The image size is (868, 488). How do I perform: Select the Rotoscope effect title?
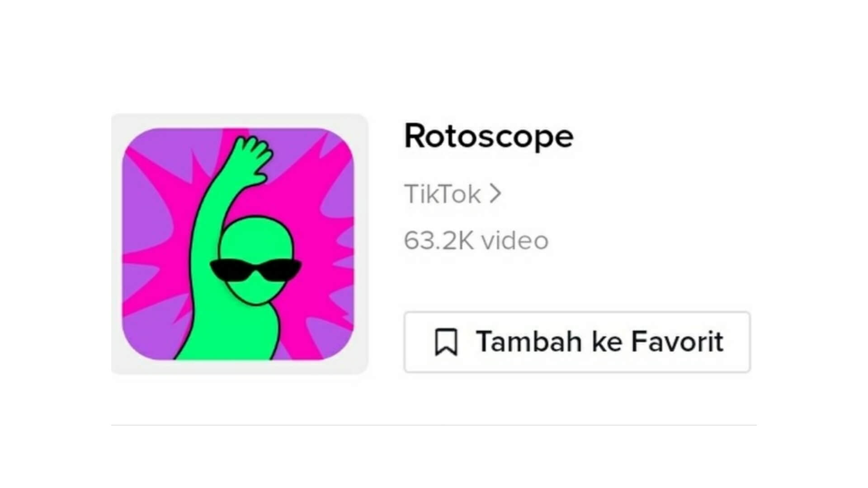coord(489,136)
